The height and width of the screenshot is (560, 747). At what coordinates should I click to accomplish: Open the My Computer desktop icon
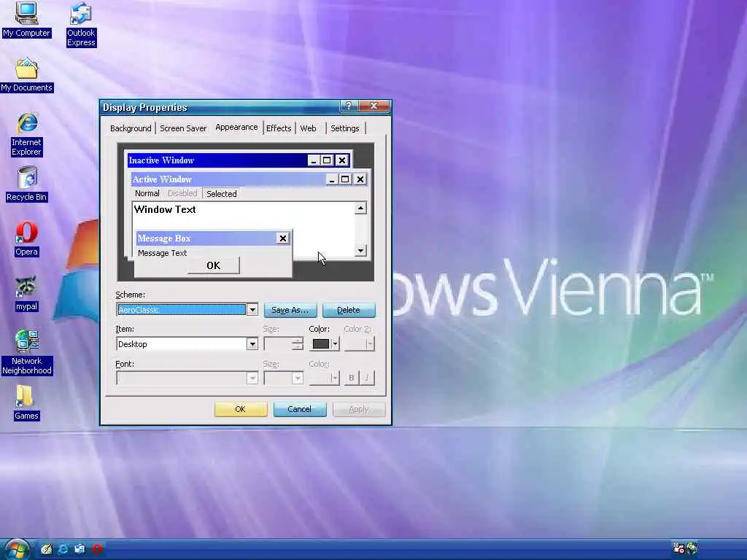(x=26, y=19)
